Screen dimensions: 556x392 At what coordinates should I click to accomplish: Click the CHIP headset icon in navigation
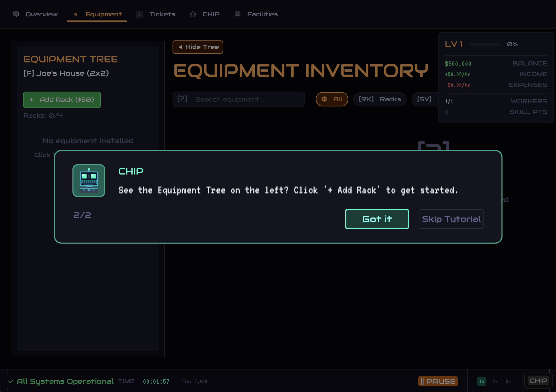[193, 14]
